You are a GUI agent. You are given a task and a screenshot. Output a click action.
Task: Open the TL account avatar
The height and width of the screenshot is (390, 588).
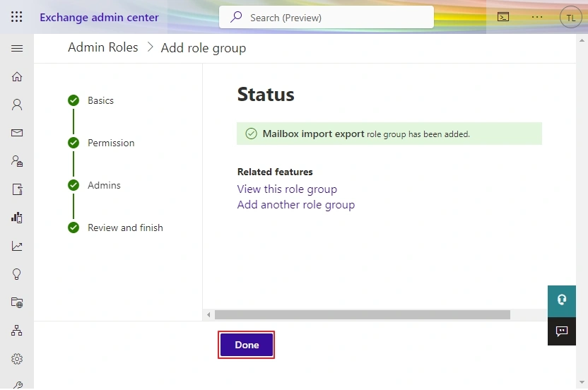(570, 17)
